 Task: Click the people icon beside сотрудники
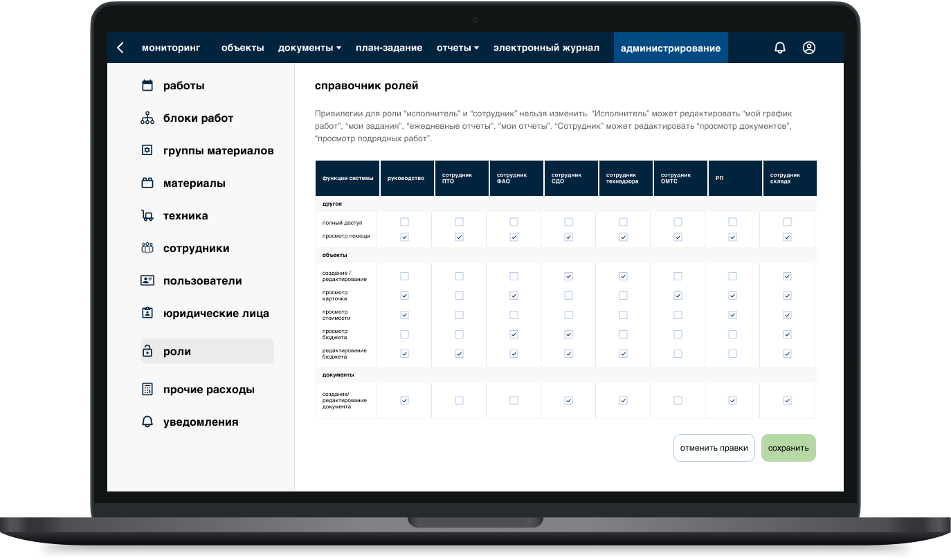click(x=147, y=249)
